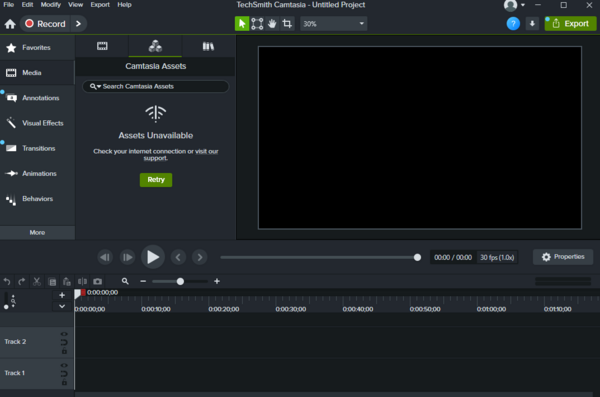The height and width of the screenshot is (397, 600).
Task: Click the Retry button
Action: (156, 180)
